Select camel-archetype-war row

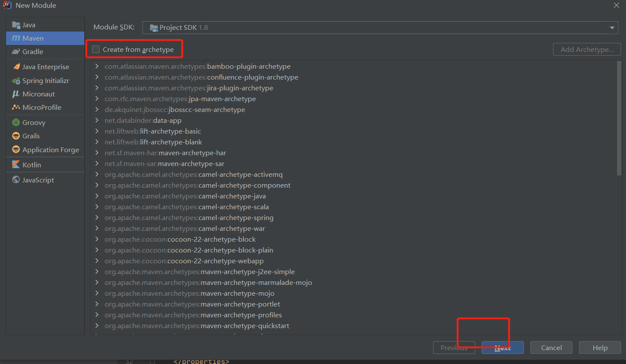pyautogui.click(x=355, y=228)
